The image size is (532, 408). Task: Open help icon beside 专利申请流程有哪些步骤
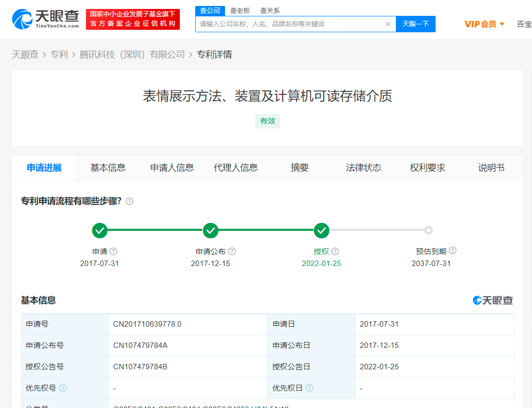[x=129, y=202]
